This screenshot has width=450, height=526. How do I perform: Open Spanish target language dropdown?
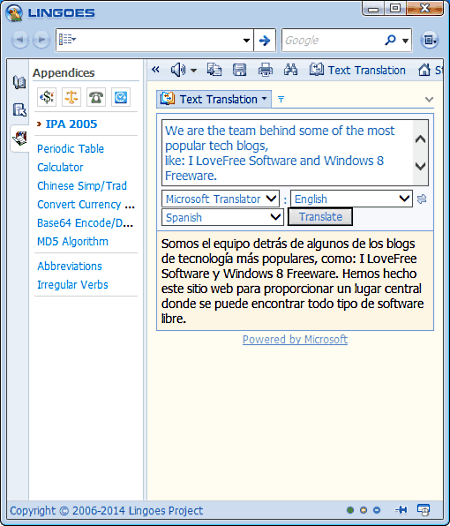pyautogui.click(x=222, y=217)
